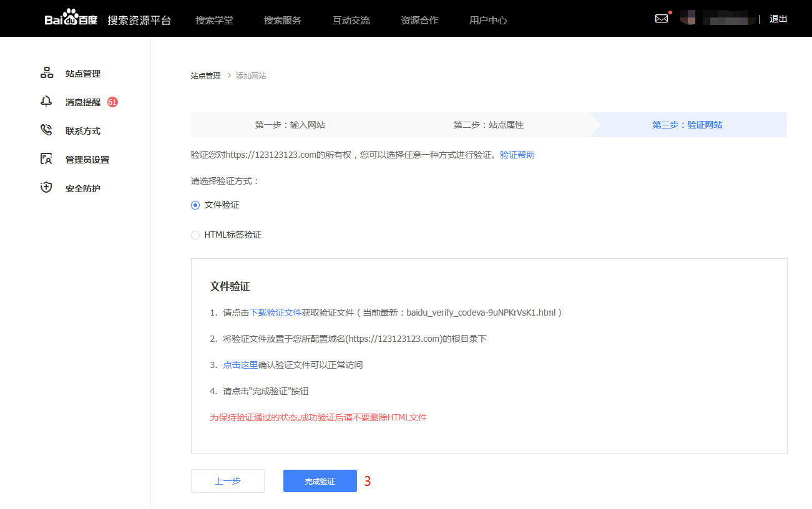812x509 pixels.
Task: Click baidu_verify_codeva-9uNPKrVsK1.html filename text
Action: (x=481, y=313)
